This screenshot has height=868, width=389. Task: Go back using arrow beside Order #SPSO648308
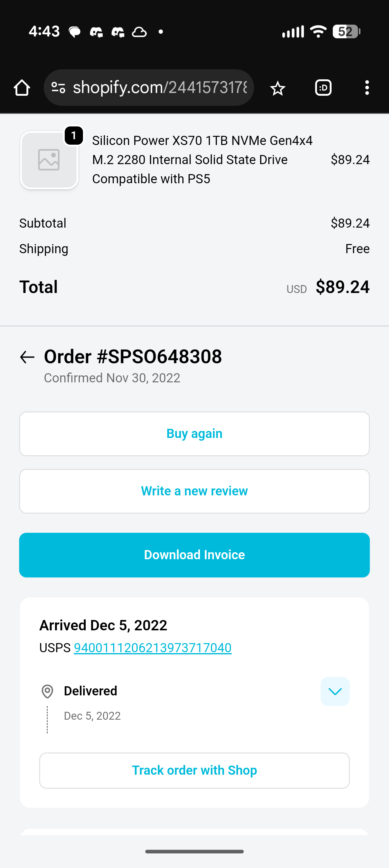pyautogui.click(x=27, y=357)
